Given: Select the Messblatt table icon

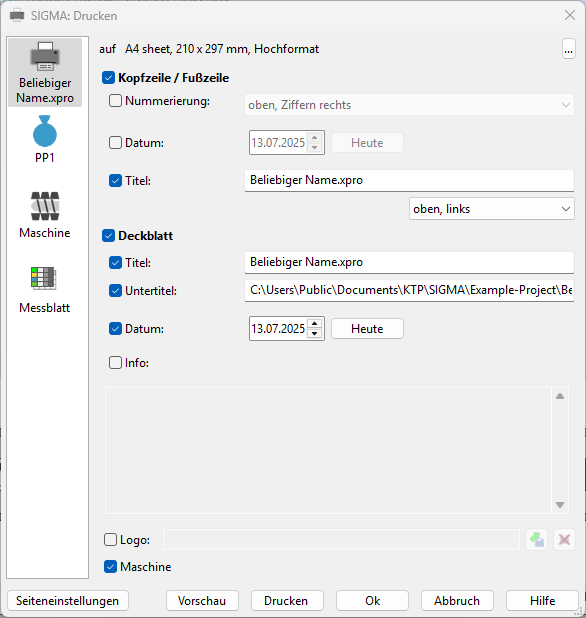Looking at the screenshot, I should click(x=44, y=278).
